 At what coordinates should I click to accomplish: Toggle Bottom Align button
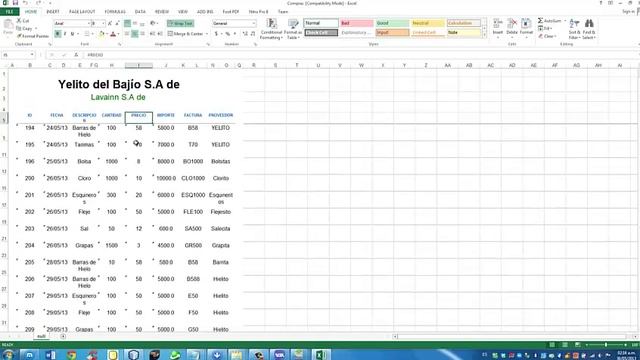pos(142,24)
